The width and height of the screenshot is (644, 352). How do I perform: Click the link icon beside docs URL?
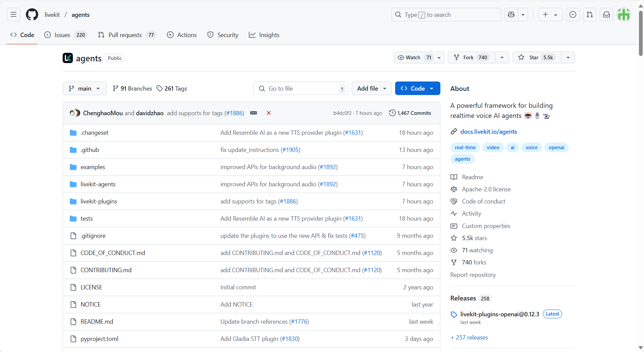click(454, 132)
